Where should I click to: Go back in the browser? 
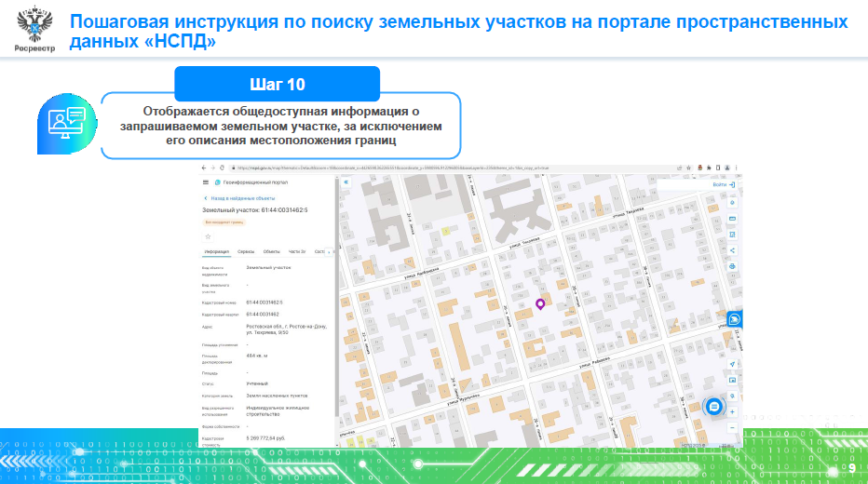coord(204,168)
